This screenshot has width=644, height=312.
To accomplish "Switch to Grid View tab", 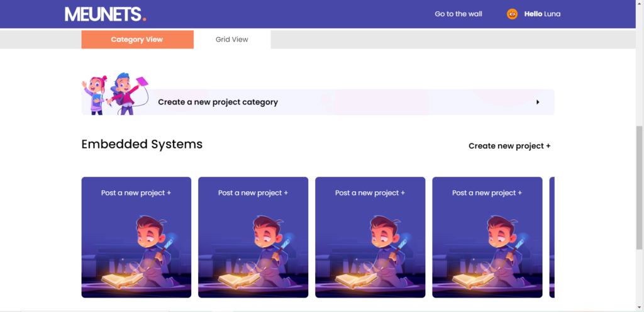I will tap(232, 40).
